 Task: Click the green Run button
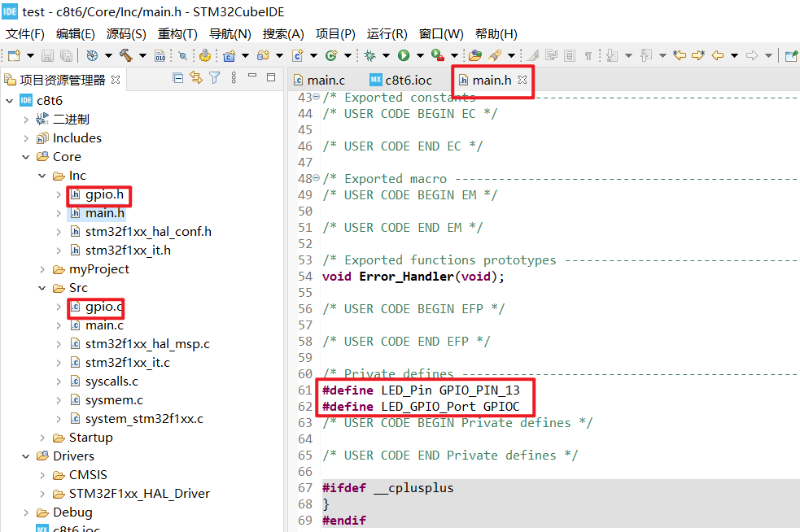[x=404, y=55]
